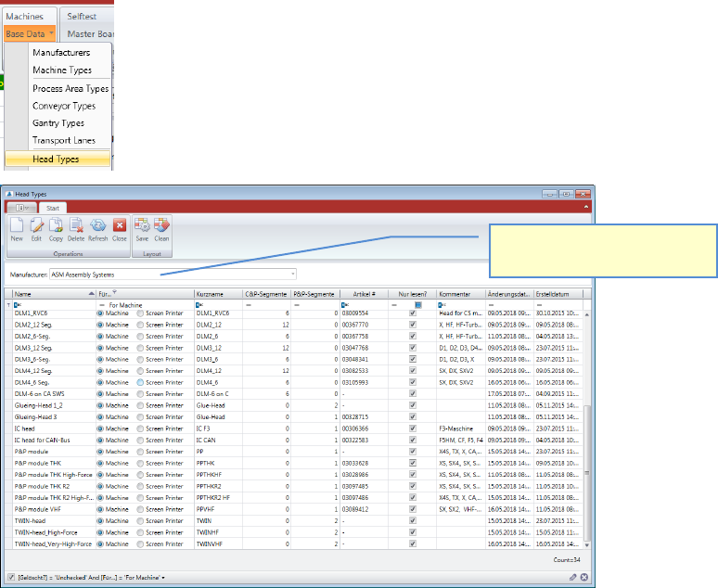
Task: Sort by the Kurzname column header
Action: tap(218, 294)
